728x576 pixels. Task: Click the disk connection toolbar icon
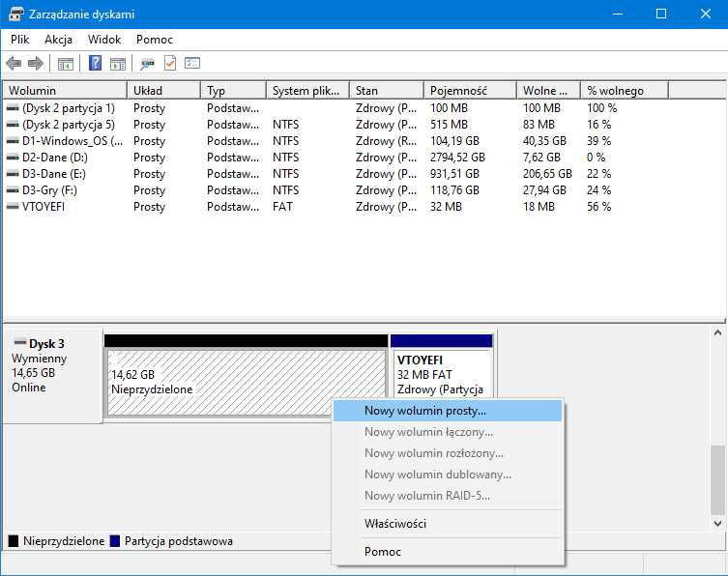pyautogui.click(x=147, y=64)
